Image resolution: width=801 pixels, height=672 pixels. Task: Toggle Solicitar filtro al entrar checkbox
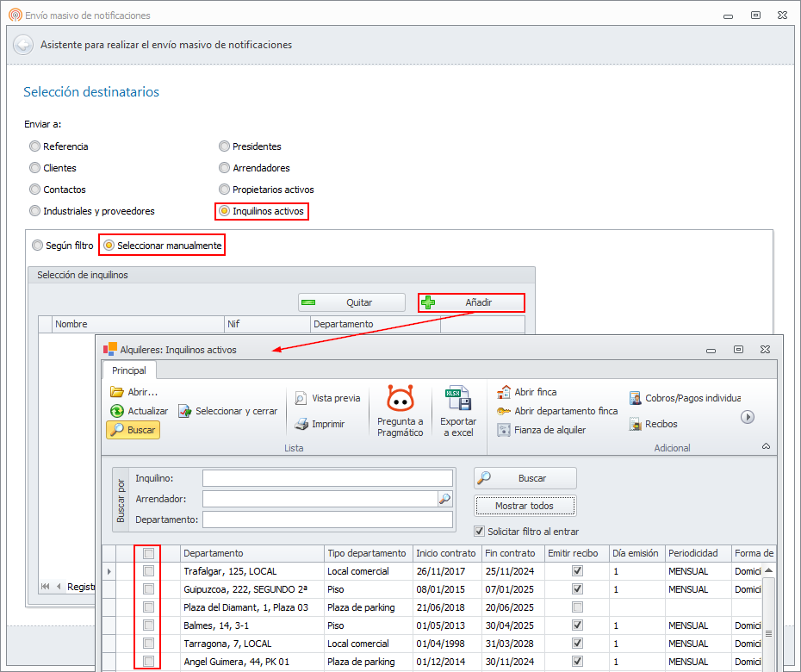coord(480,532)
